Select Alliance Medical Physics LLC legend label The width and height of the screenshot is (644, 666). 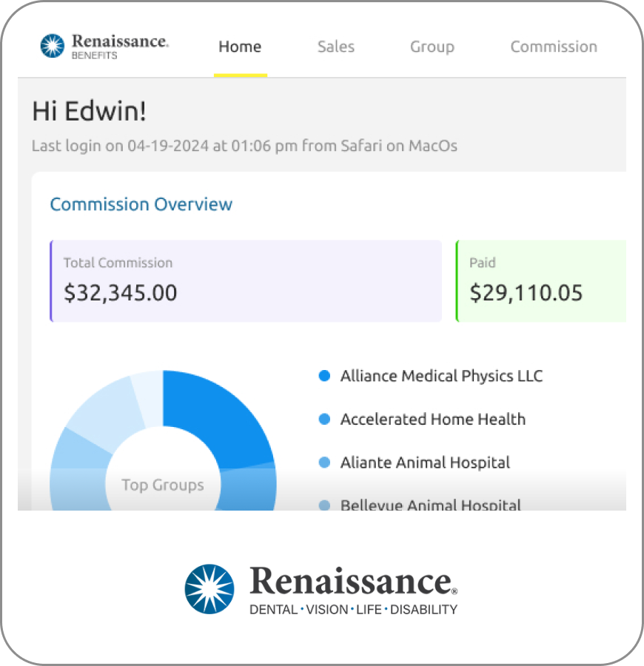pos(442,376)
